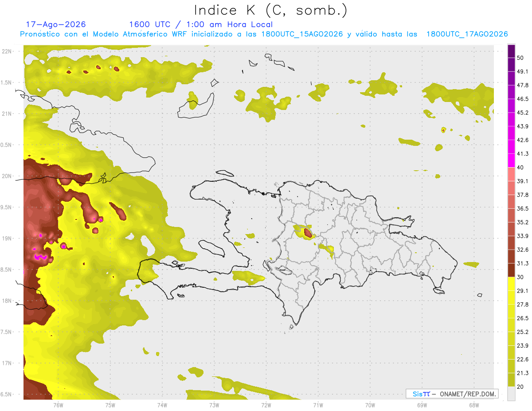Click the "22N" latitude label
Screen dimensions: 532x411
click(x=7, y=51)
